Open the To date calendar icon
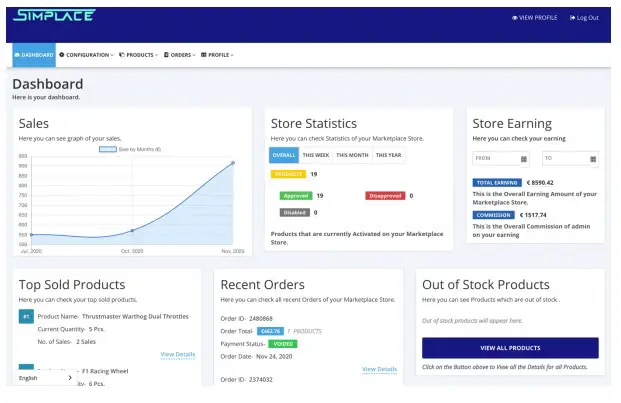Viewport: 621px width, 403px height. point(593,159)
